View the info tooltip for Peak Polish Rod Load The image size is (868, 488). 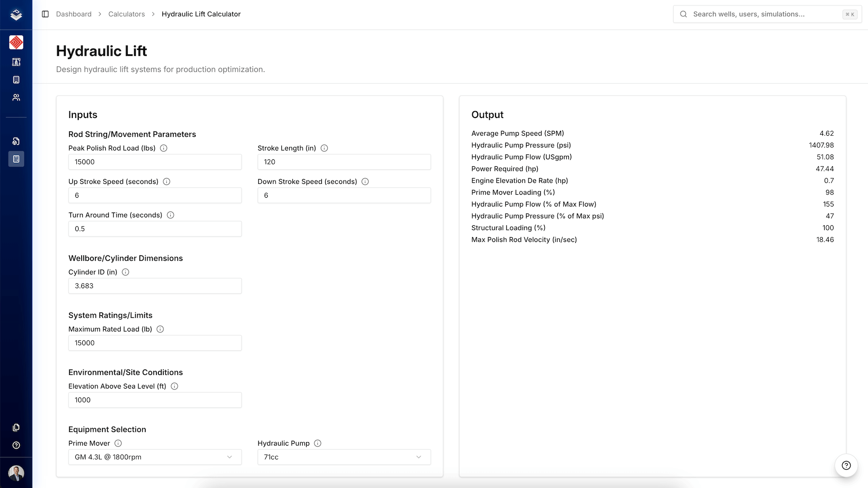pos(163,148)
